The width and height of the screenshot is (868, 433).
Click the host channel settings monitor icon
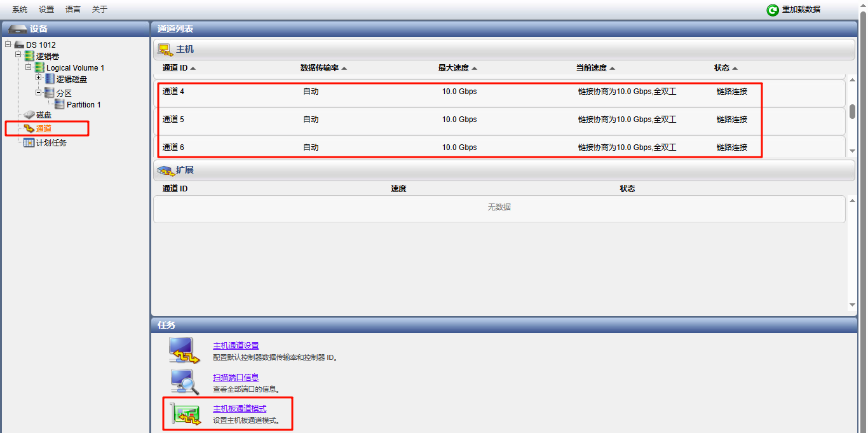184,350
